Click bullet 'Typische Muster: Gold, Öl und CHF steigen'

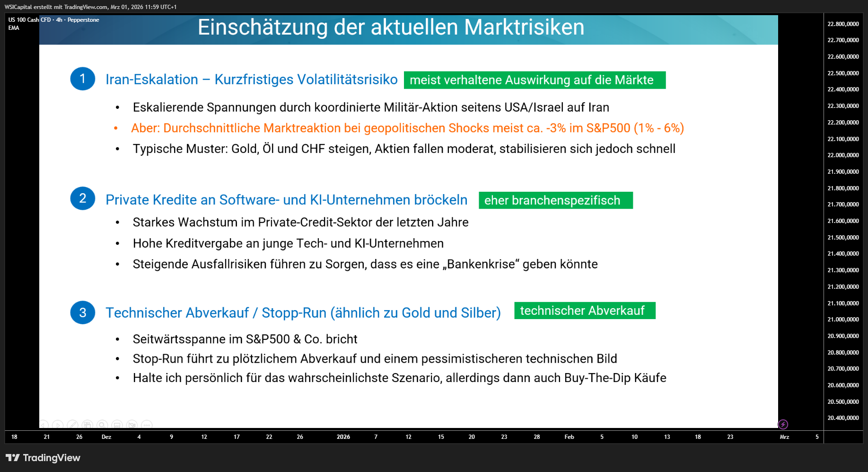(x=404, y=149)
